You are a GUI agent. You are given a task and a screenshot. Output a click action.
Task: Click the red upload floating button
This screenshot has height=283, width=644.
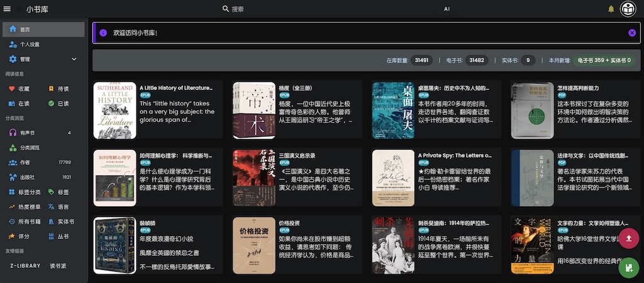628,238
